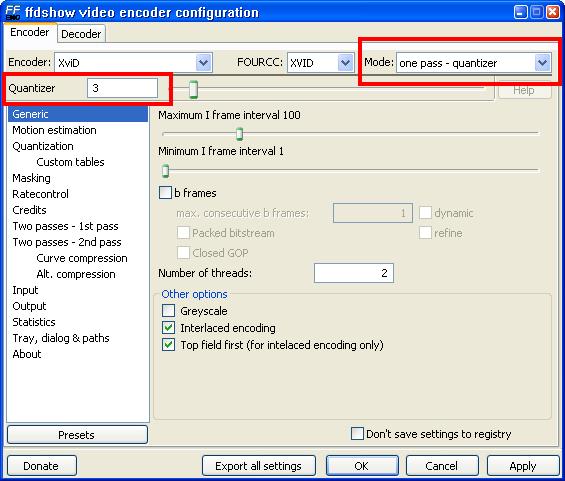The width and height of the screenshot is (565, 481).
Task: Disable the Interlaced encoding checkbox
Action: 169,328
